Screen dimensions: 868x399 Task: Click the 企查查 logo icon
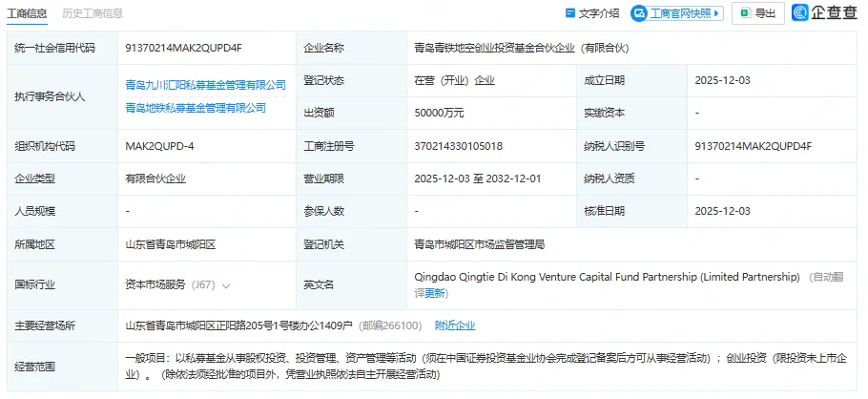[799, 12]
